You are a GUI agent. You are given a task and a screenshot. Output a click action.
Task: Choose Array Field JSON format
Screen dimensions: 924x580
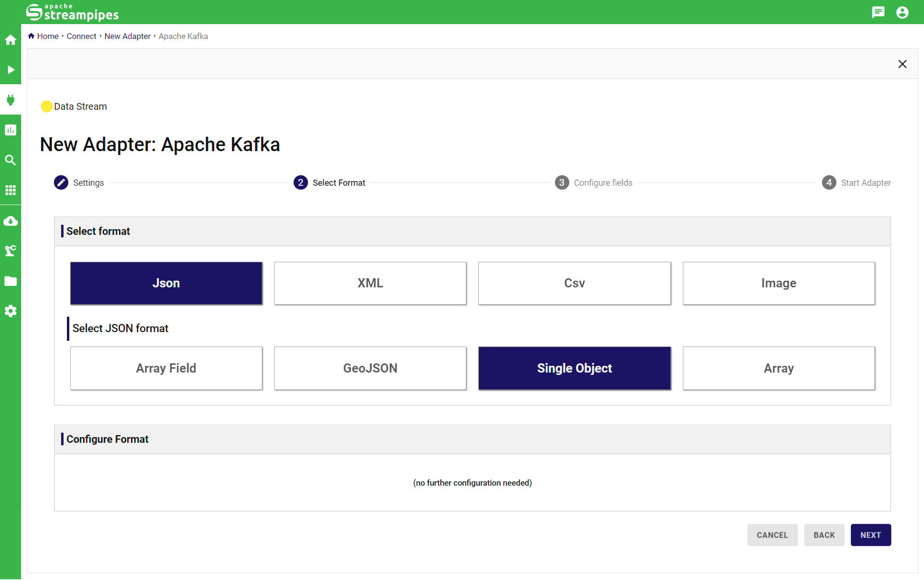(x=166, y=368)
